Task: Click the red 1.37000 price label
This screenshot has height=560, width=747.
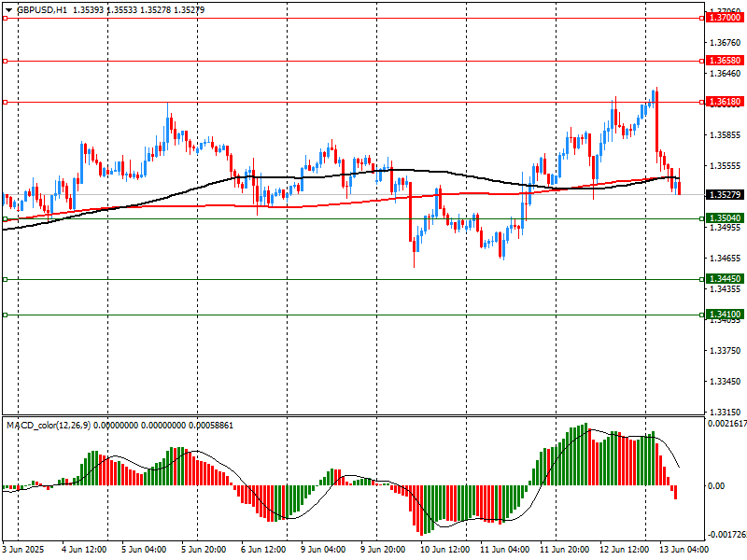Action: click(725, 18)
